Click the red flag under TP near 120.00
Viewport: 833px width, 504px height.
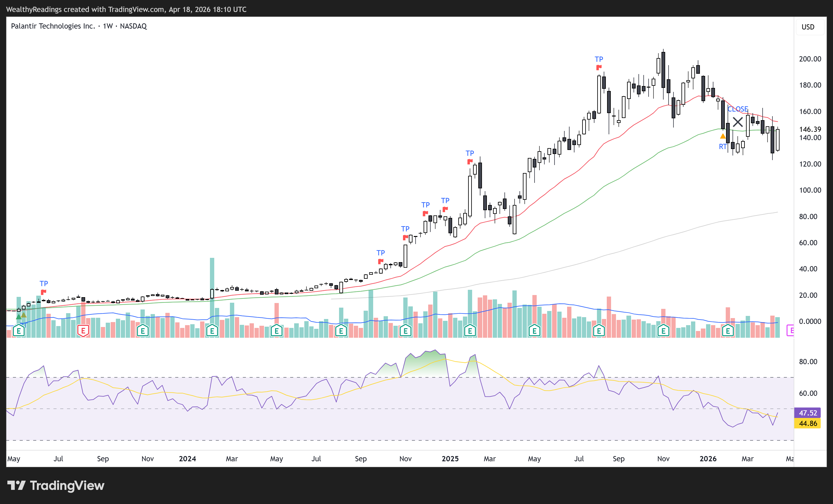pyautogui.click(x=470, y=162)
